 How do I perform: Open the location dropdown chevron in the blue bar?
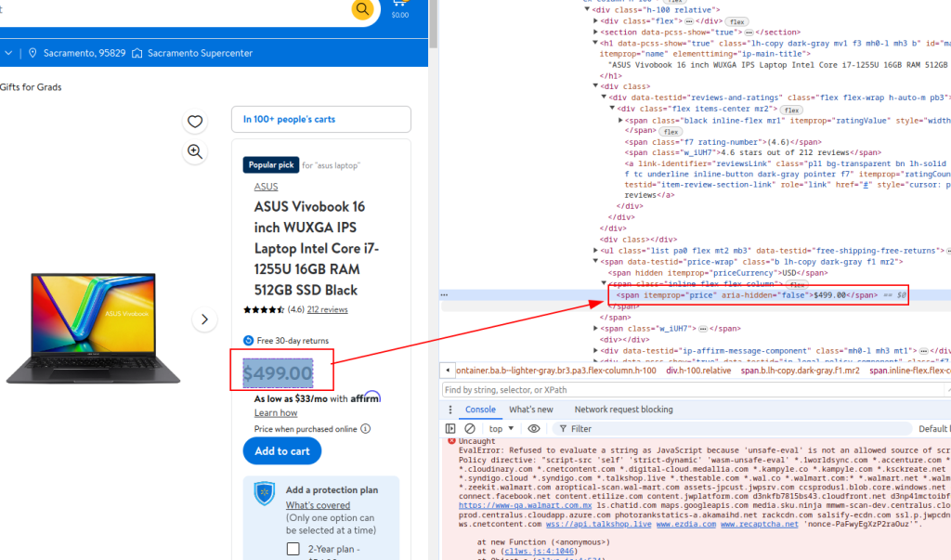tap(8, 53)
